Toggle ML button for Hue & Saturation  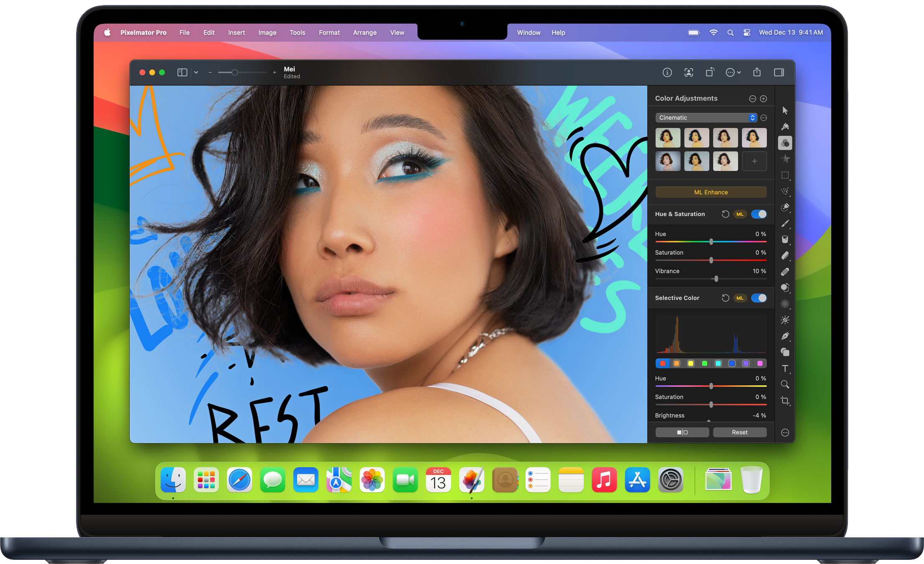pyautogui.click(x=740, y=214)
